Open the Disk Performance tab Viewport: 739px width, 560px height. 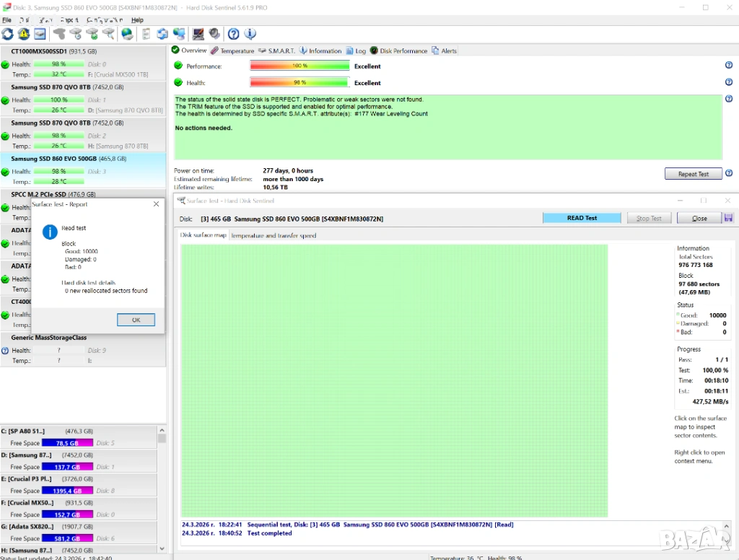(x=399, y=51)
